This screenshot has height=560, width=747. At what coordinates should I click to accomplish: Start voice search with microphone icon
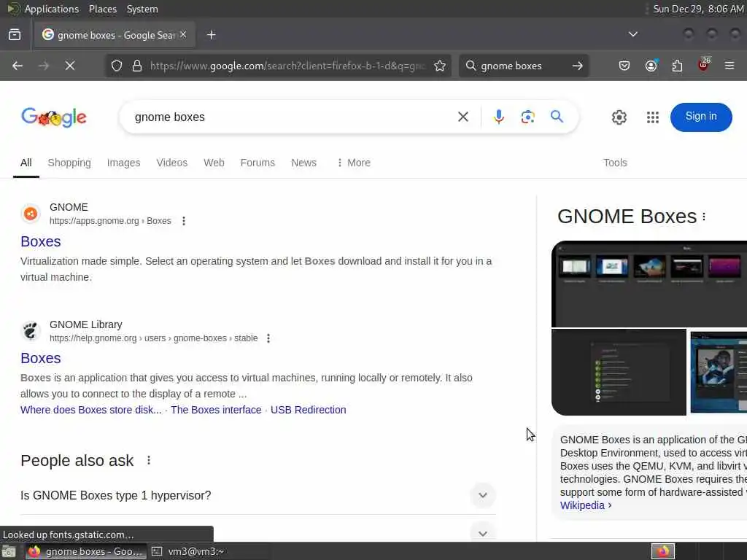pos(499,117)
